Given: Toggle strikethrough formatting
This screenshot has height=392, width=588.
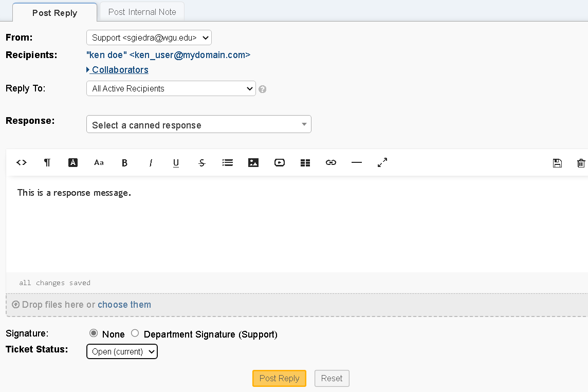Looking at the screenshot, I should (x=201, y=162).
